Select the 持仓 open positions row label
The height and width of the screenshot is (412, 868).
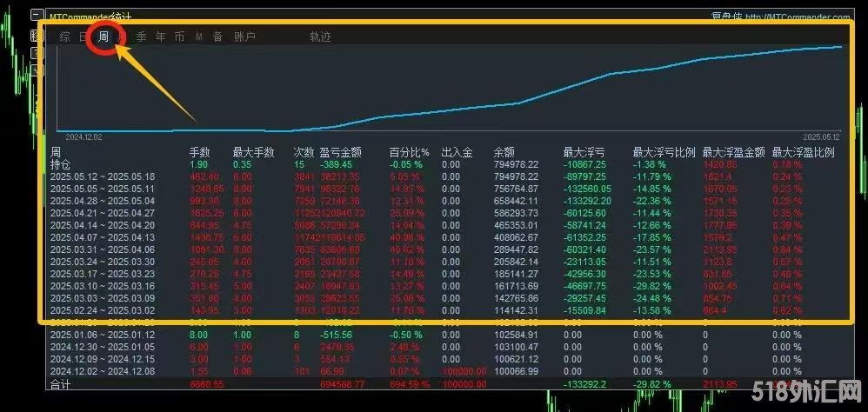pyautogui.click(x=60, y=164)
